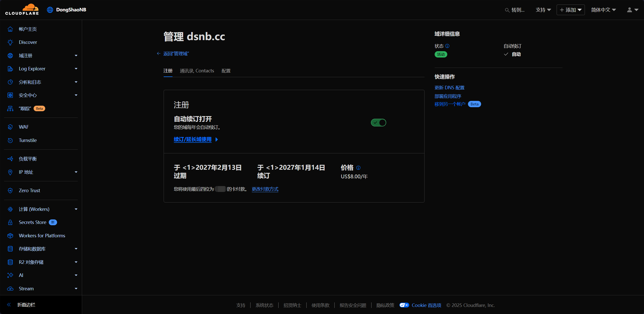Switch to the 通讯录, Contacts tab
The height and width of the screenshot is (314, 644).
(x=197, y=71)
